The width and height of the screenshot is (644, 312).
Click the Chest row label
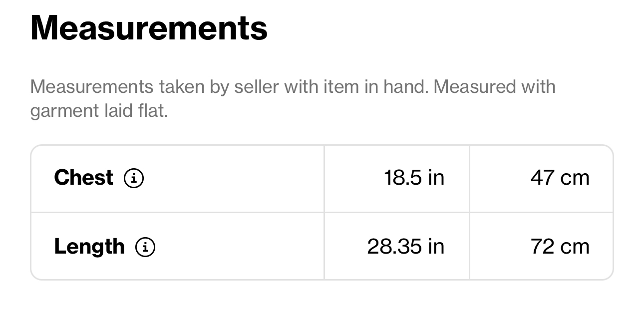click(x=84, y=178)
